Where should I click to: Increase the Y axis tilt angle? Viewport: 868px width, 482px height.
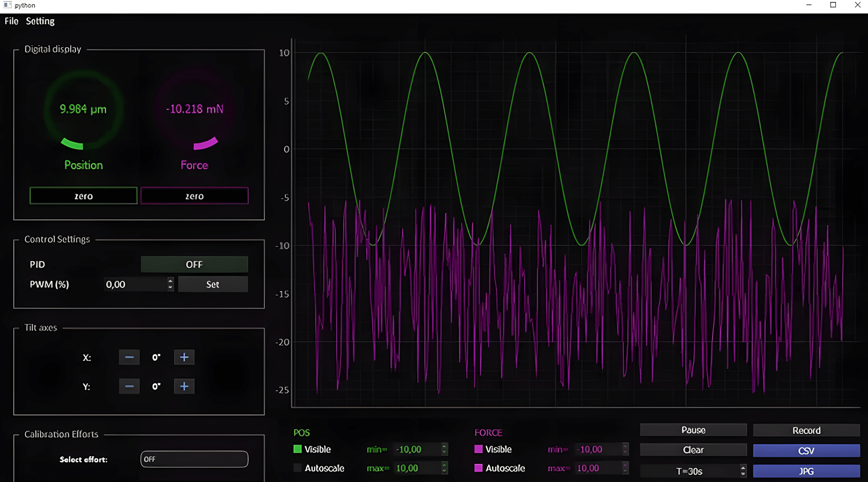(184, 386)
